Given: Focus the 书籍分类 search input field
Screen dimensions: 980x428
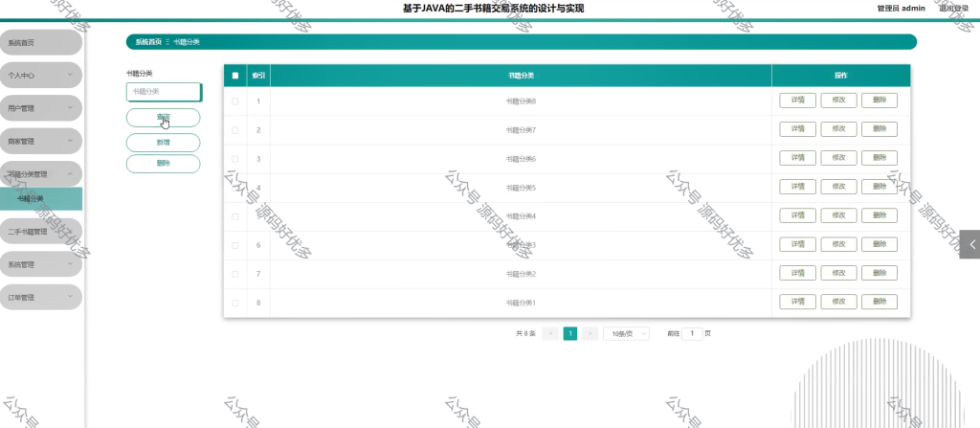Looking at the screenshot, I should pyautogui.click(x=164, y=92).
